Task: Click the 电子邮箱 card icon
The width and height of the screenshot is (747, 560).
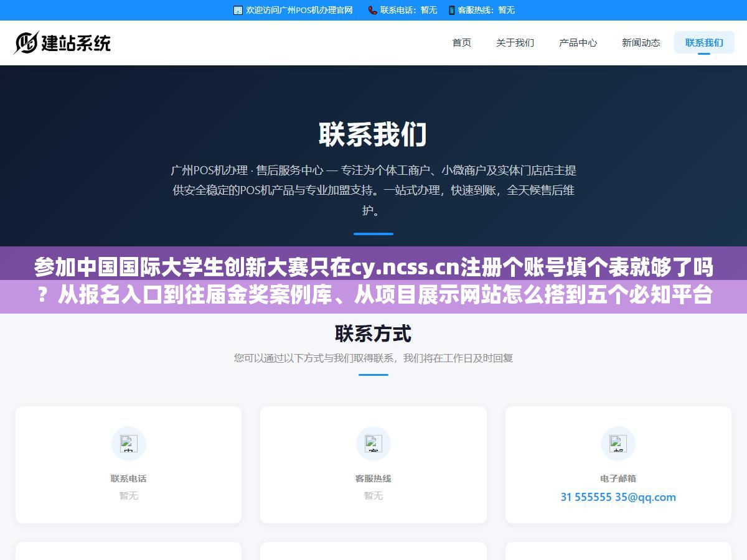Action: (618, 444)
